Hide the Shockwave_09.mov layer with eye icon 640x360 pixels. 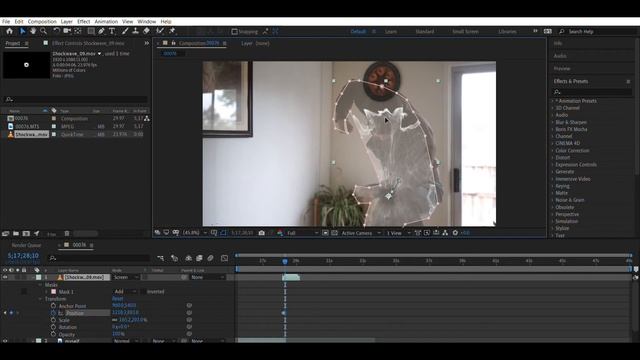coord(5,277)
